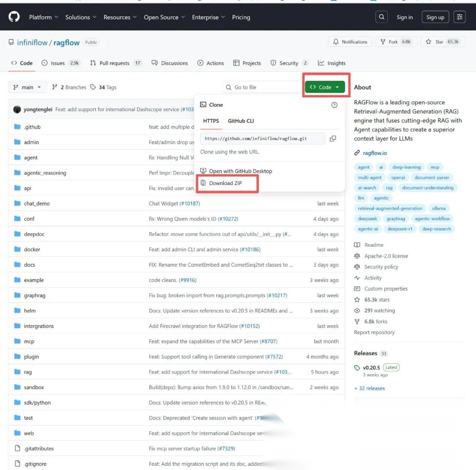Click the scale icon beside Apache-2.0 license
The image size is (476, 470).
tap(357, 256)
